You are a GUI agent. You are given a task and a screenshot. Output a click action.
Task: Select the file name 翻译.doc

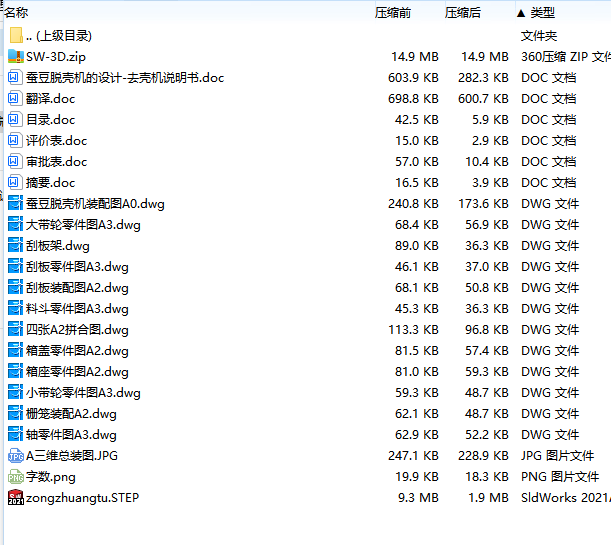pos(50,99)
